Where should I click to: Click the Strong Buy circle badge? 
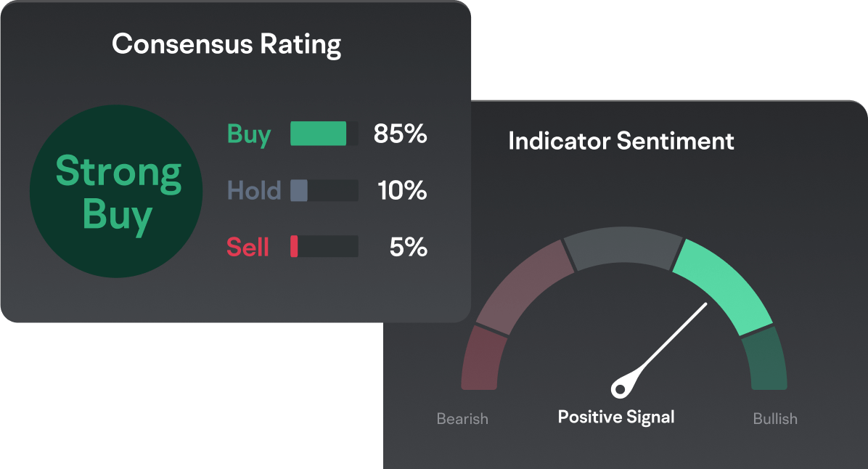pos(118,191)
